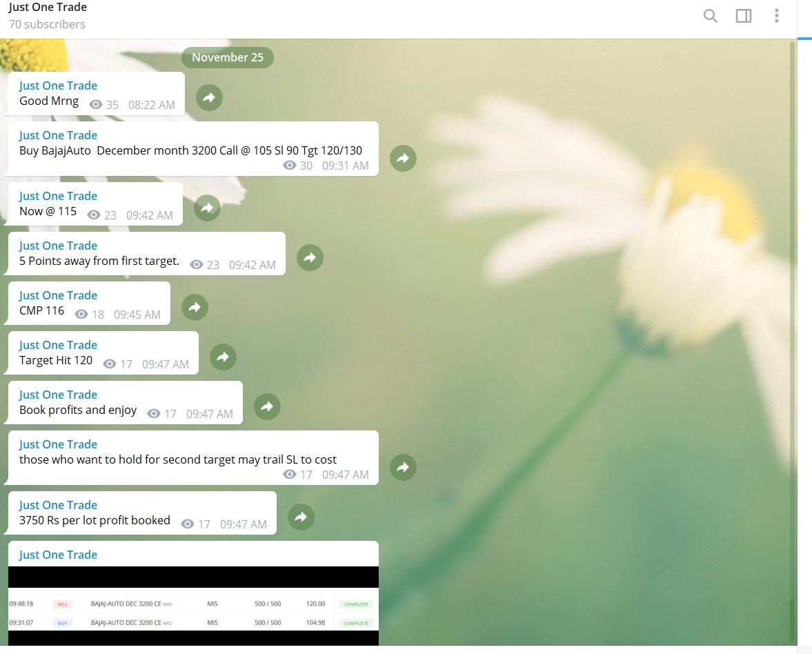Screen dimensions: 812x654
Task: Click the 'Book profits and enjoy' text
Action: (78, 410)
